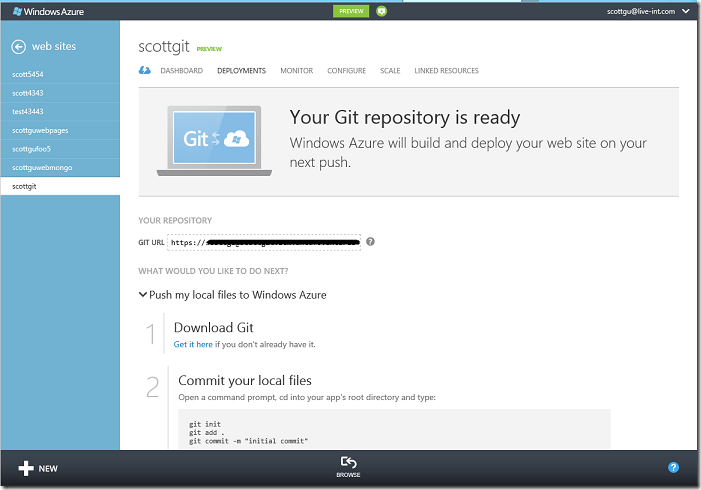The height and width of the screenshot is (490, 701).
Task: Select the test43443 site
Action: click(60, 112)
